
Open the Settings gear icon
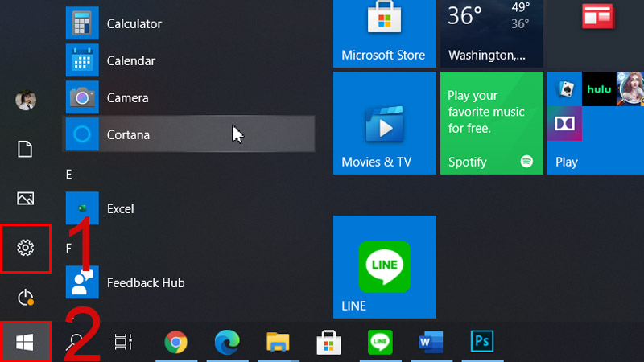(x=26, y=248)
